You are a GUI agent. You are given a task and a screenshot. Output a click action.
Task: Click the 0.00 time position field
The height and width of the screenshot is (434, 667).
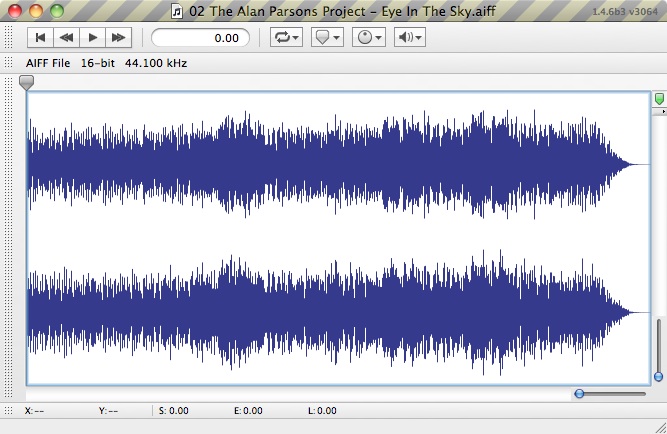200,38
